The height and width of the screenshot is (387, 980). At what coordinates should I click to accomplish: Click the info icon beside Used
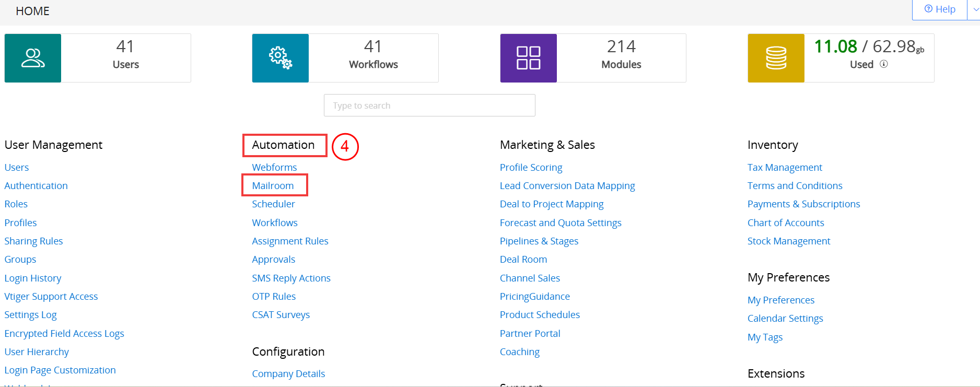(x=884, y=64)
